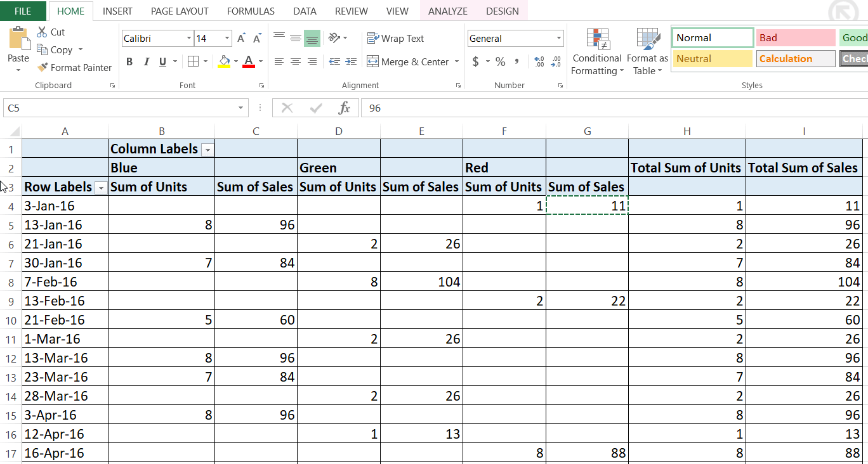Click the Decrease Decimal icon

tap(556, 61)
